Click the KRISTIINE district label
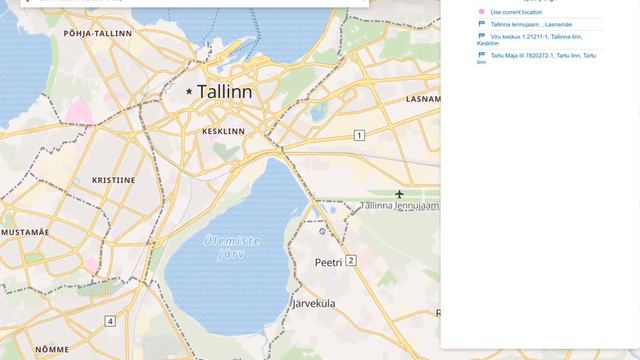640x360 pixels. (113, 180)
